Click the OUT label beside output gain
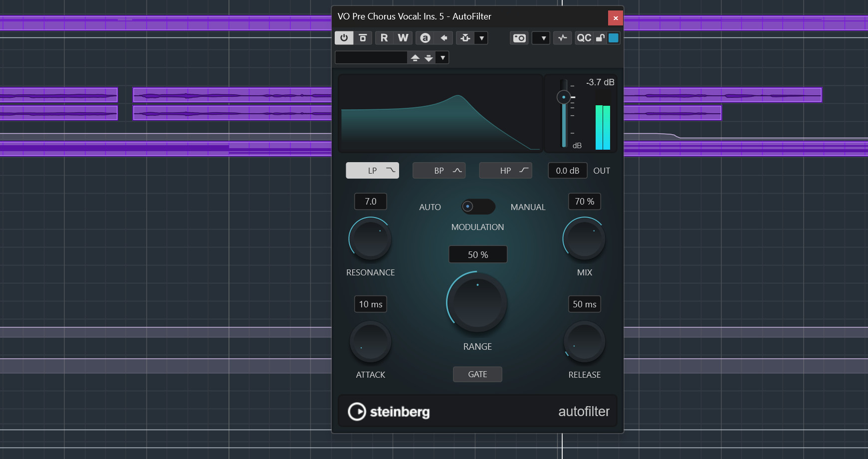Image resolution: width=868 pixels, height=459 pixels. point(602,171)
